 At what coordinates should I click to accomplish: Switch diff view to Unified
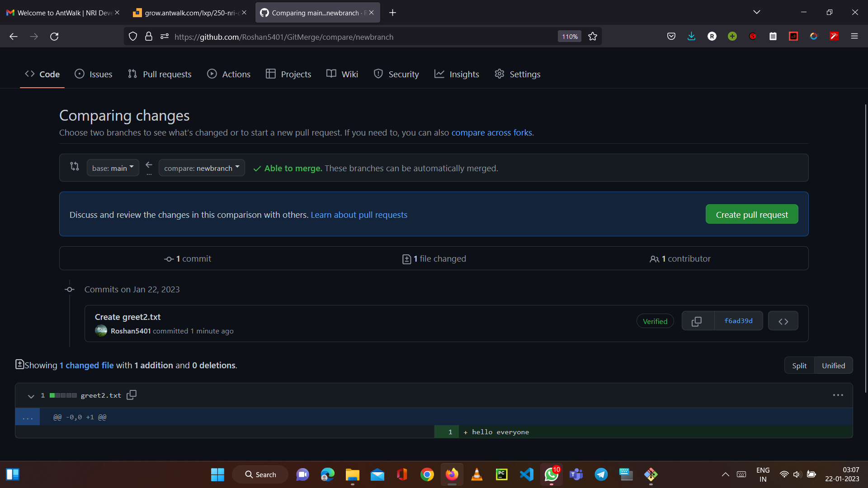(833, 366)
